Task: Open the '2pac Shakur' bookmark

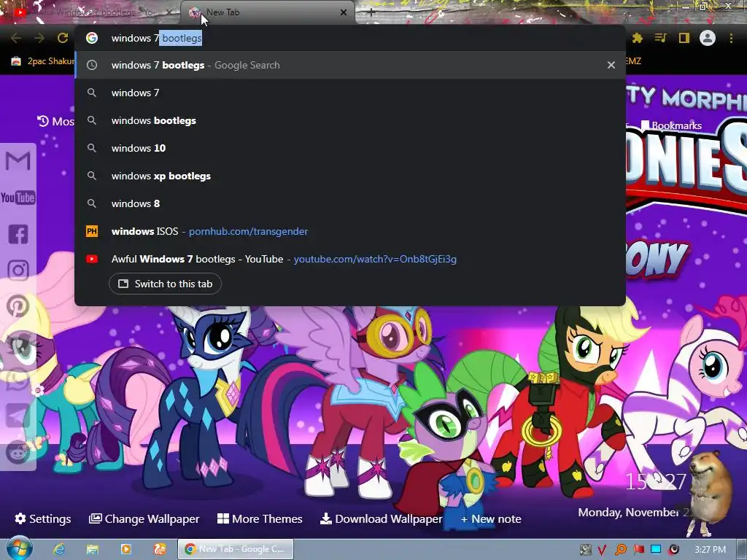Action: [43, 61]
